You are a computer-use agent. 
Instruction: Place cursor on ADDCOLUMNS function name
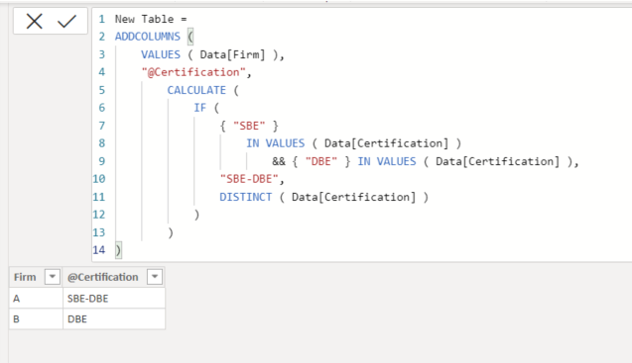[148, 37]
